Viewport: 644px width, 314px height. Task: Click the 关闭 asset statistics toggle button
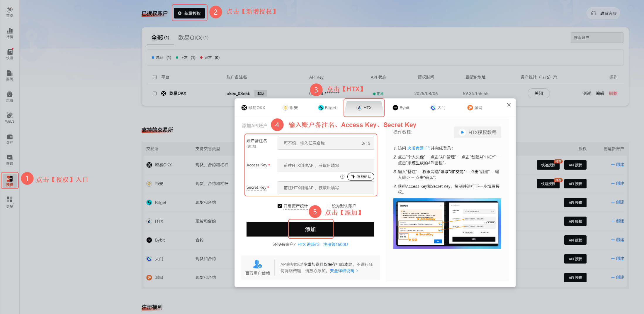click(x=538, y=93)
